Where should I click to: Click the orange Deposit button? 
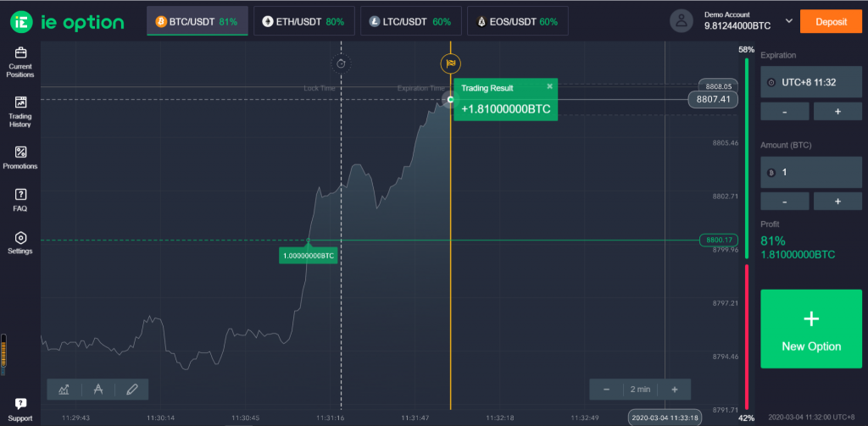click(831, 21)
